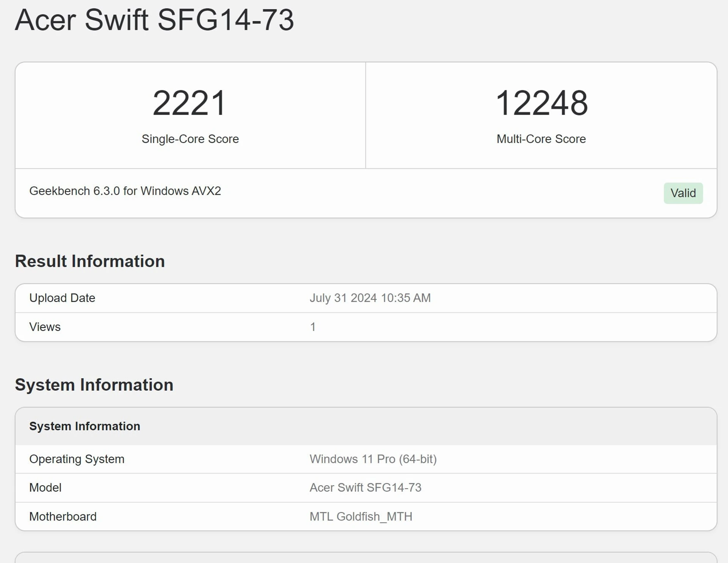This screenshot has height=563, width=728.
Task: Select the Acer Swift SFG14-73 model value
Action: (x=366, y=488)
